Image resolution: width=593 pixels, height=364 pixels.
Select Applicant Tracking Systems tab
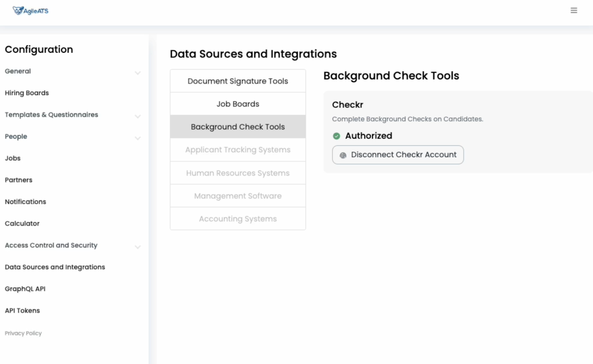click(238, 150)
